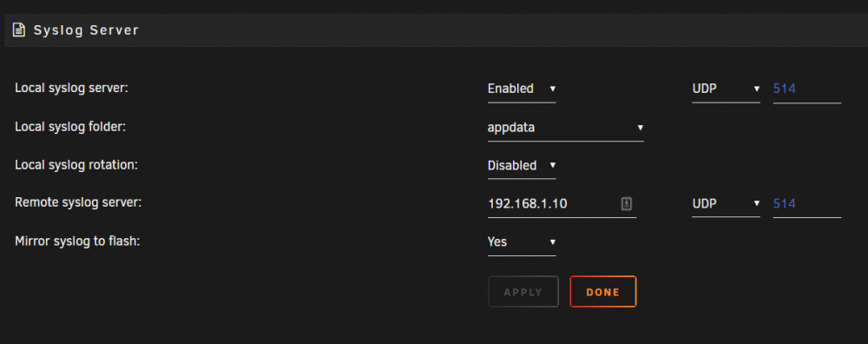Click the rotation dropdown arrow next to Disabled
868x344 pixels.
pos(552,165)
